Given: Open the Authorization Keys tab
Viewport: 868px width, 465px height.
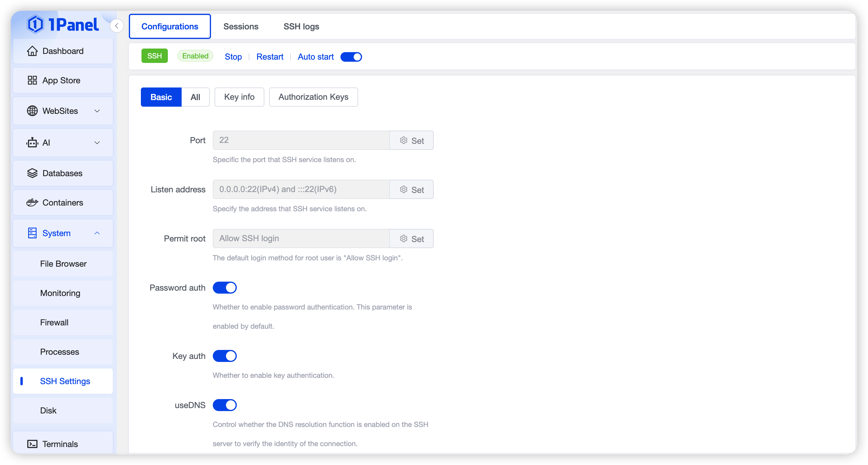Looking at the screenshot, I should (313, 97).
